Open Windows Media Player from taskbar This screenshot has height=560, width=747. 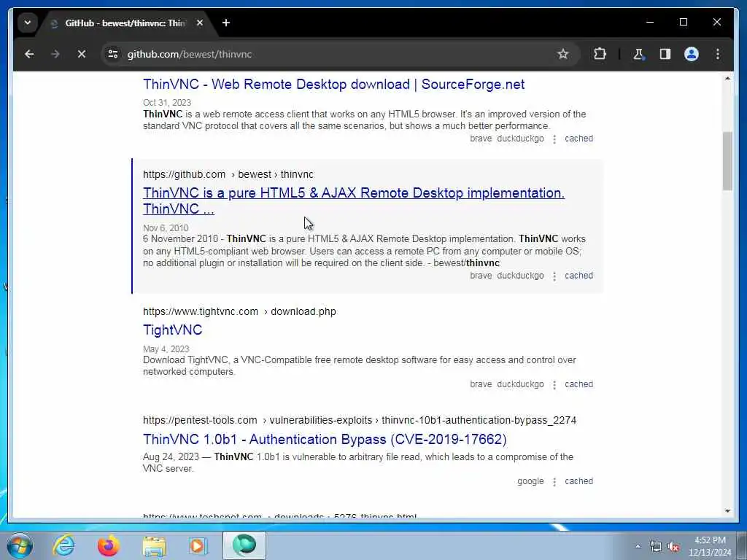tap(198, 545)
